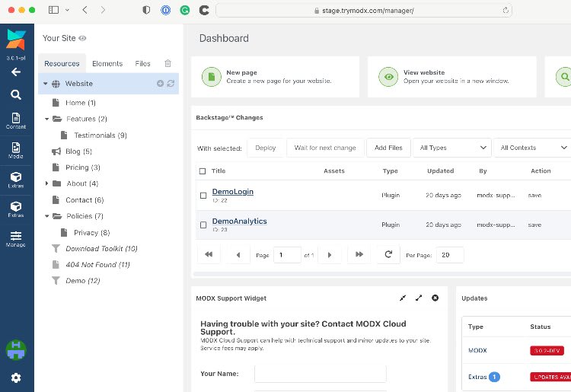Open the Safari sidebar dropdown chevron
571x392 pixels.
pos(67,10)
